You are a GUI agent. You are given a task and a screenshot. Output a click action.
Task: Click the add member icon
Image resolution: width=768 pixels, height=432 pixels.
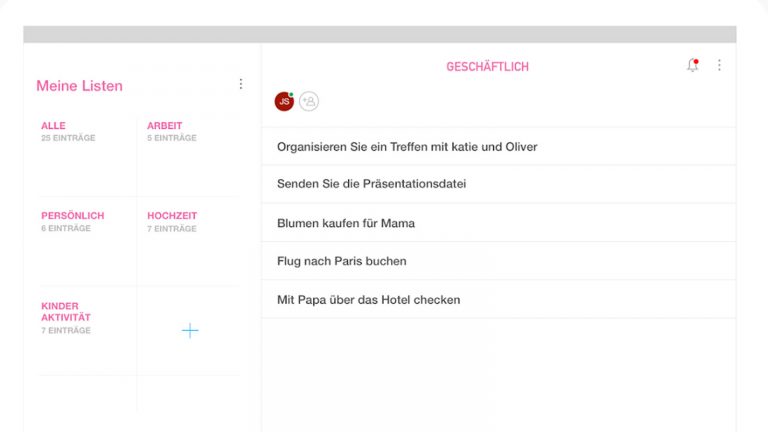pos(309,101)
